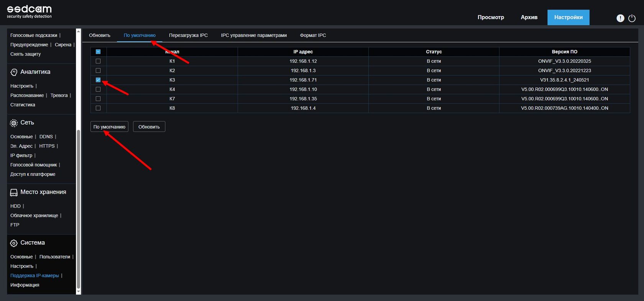
Task: Switch to IPC управление параметрами tab
Action: click(254, 35)
